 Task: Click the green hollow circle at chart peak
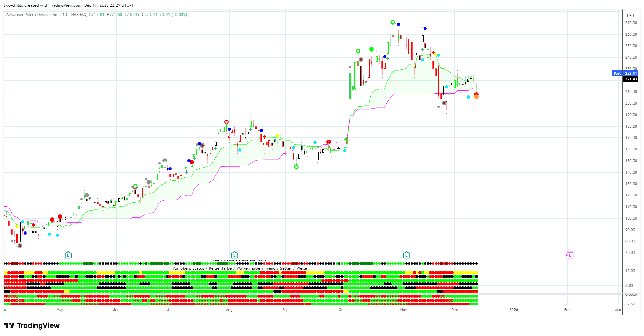393,22
